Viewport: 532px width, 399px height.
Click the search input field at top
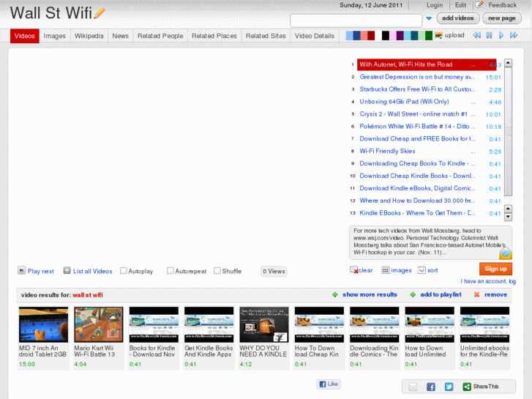point(356,20)
